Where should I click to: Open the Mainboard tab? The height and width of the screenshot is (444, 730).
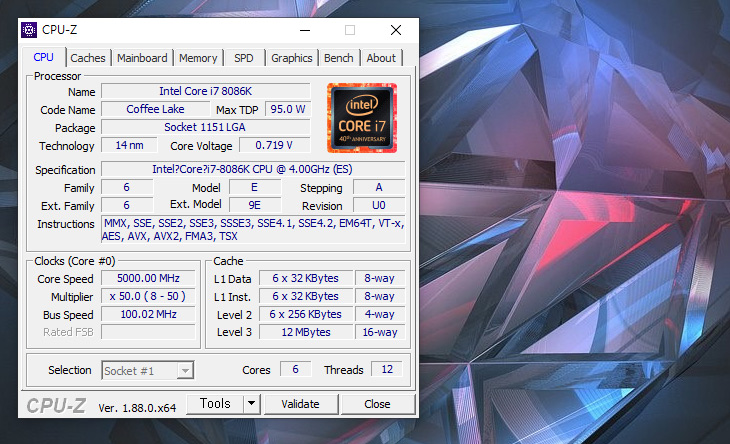142,58
